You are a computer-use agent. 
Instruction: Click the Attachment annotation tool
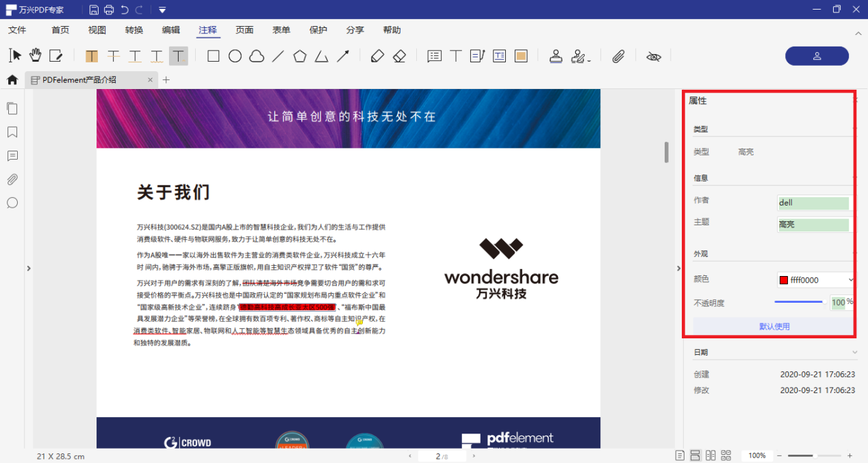tap(618, 55)
